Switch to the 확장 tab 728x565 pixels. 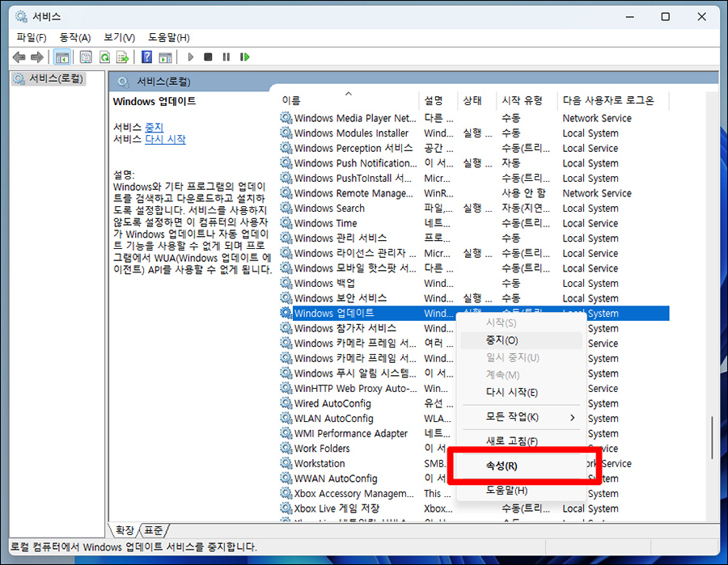(x=125, y=529)
